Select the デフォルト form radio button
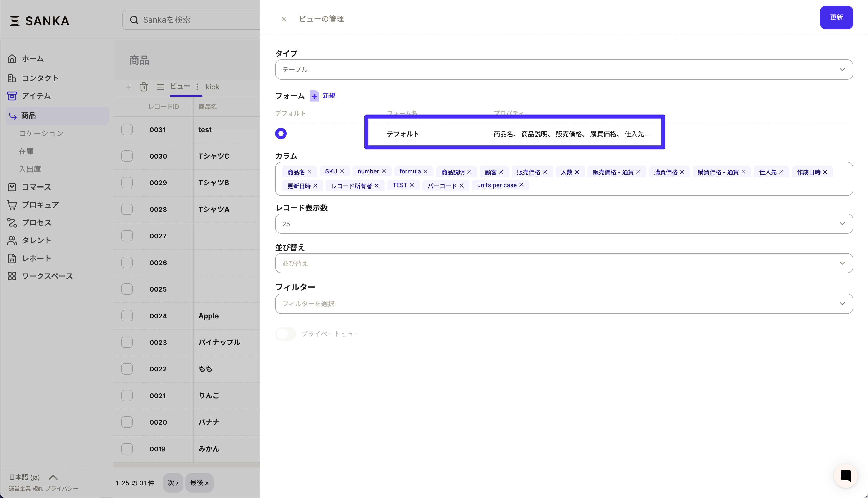This screenshot has height=498, width=868. tap(281, 133)
